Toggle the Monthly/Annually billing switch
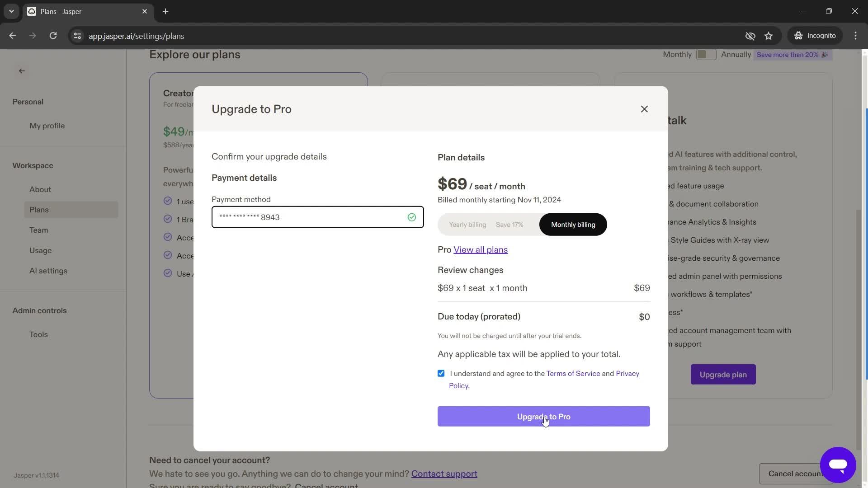The width and height of the screenshot is (868, 488). click(705, 54)
